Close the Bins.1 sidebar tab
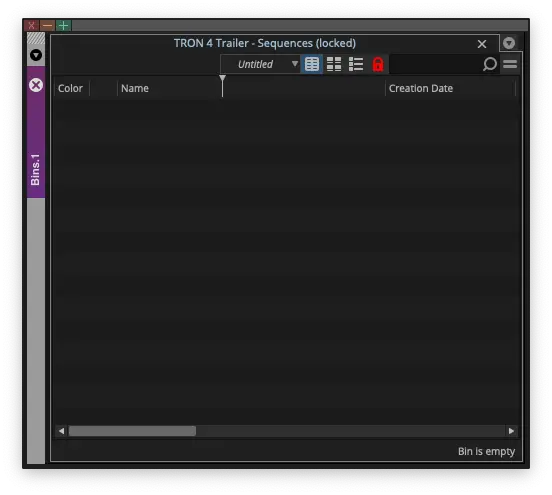Viewport: 552px width, 495px height. coord(36,85)
